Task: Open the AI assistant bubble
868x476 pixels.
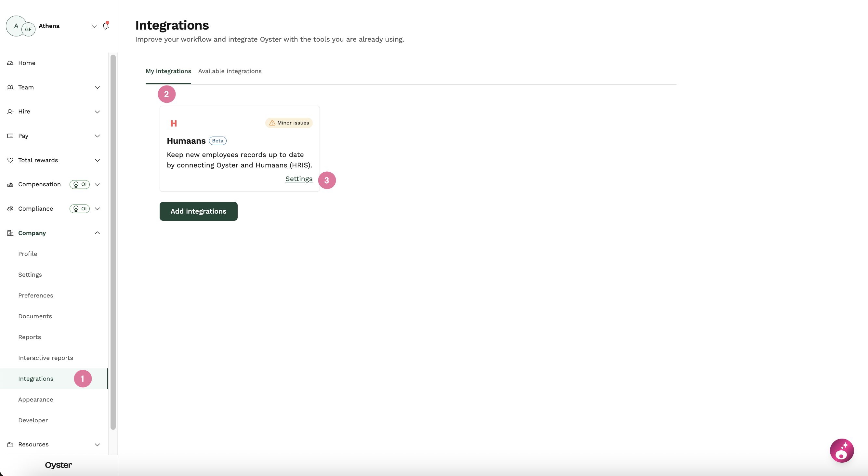Action: [842, 450]
